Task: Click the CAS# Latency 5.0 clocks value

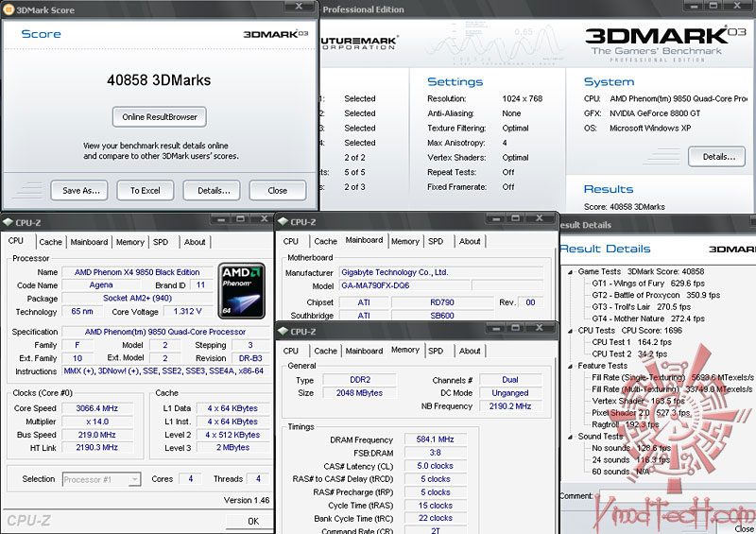Action: [x=436, y=466]
